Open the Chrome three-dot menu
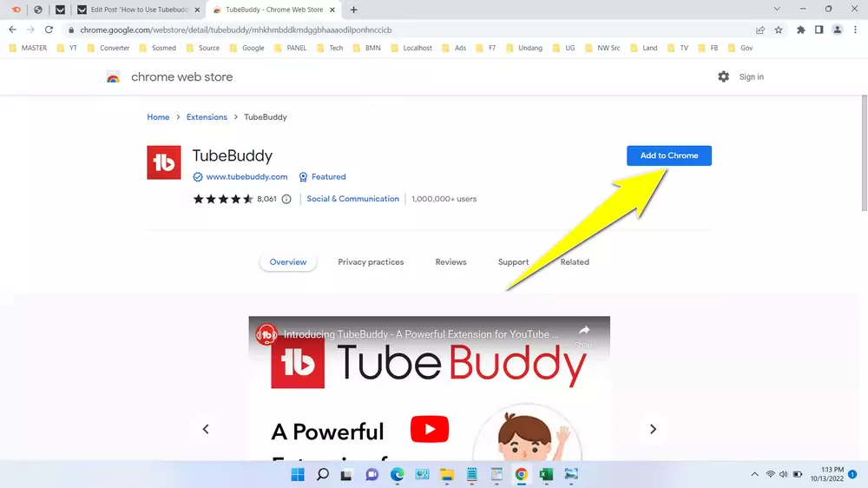 [855, 30]
